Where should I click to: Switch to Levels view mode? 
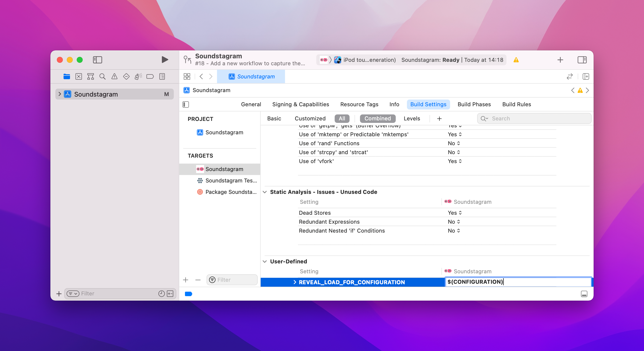412,118
